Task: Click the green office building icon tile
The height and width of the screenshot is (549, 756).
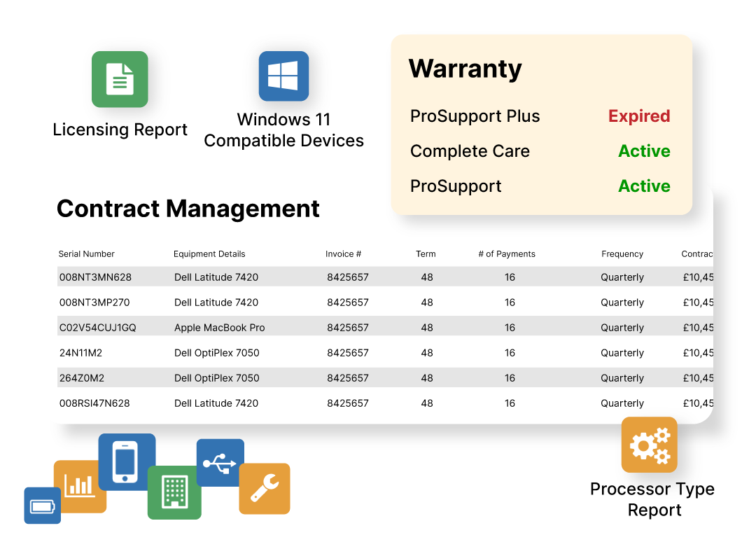Action: 174,492
